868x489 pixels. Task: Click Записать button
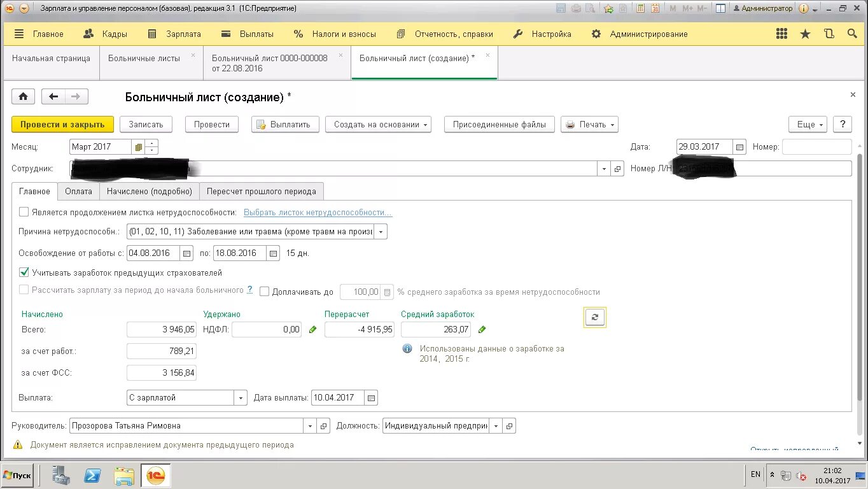pos(146,125)
